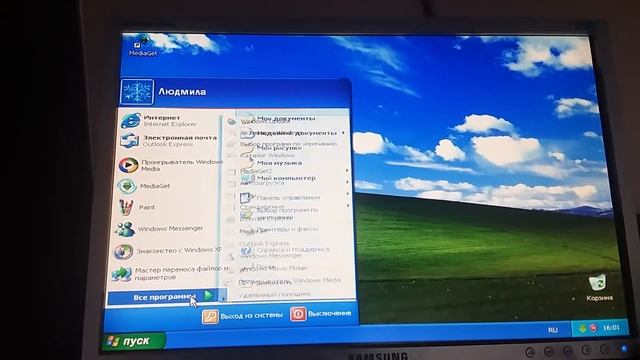
Task: Select the Корзина recycle bin icon
Action: [598, 287]
